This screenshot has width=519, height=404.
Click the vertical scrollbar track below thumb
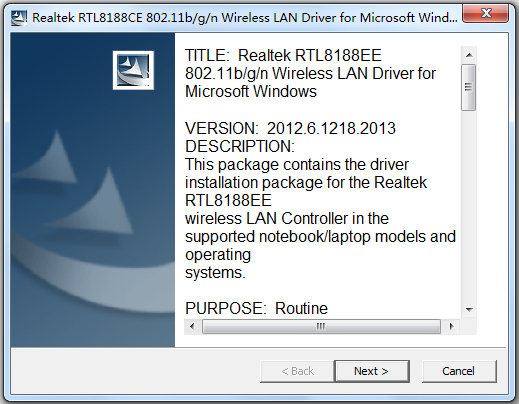click(469, 206)
